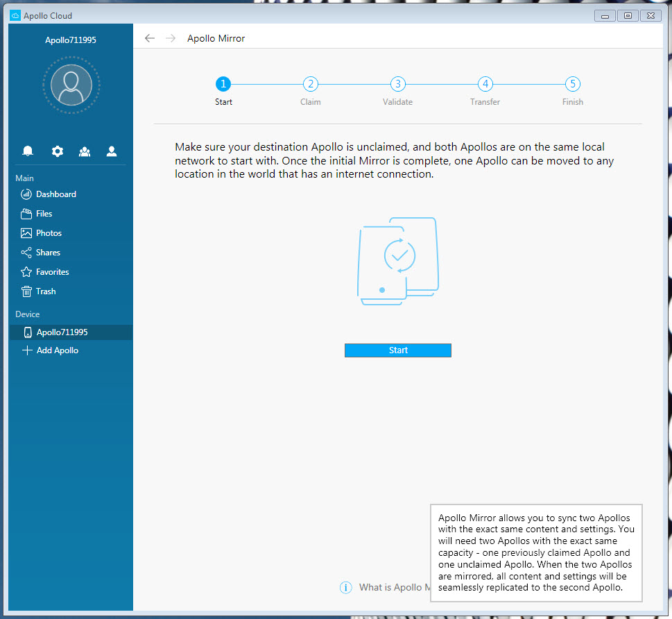This screenshot has width=672, height=619.
Task: Open the Files section
Action: coord(37,214)
